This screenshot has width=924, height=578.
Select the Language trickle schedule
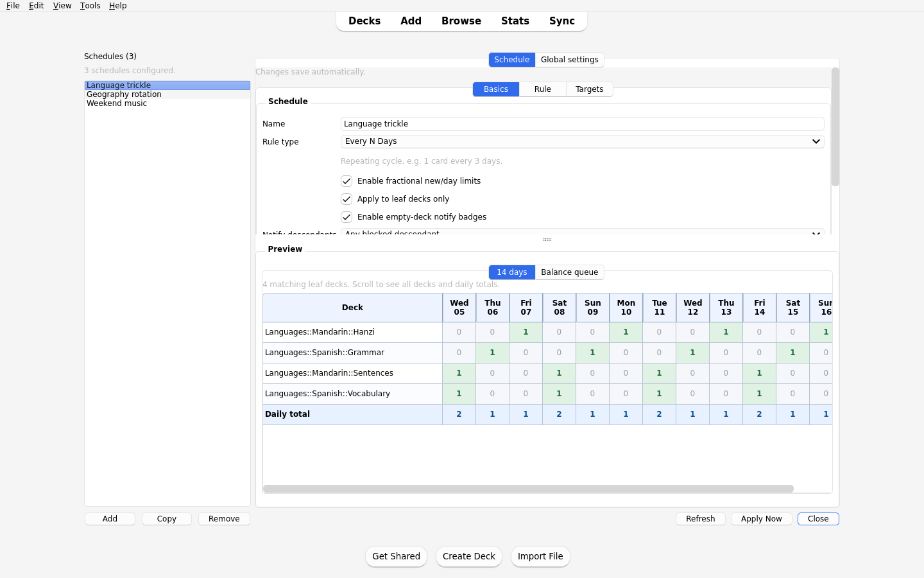(x=167, y=85)
